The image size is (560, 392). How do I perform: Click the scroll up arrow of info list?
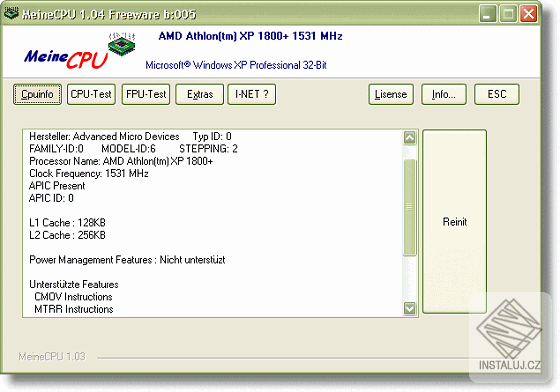(410, 137)
